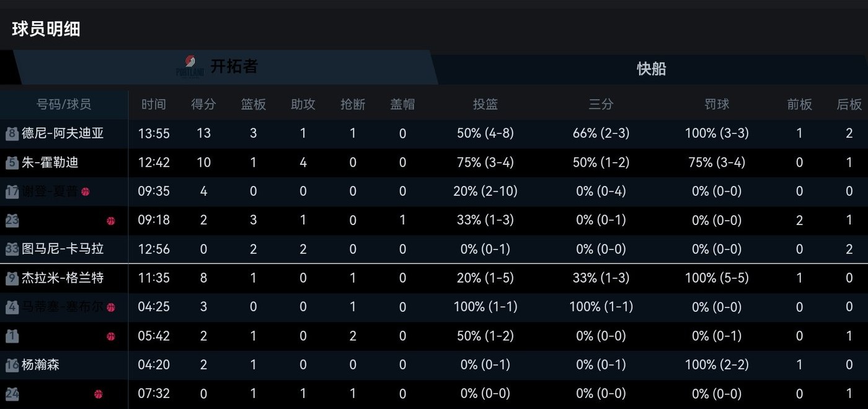Open player 朱-霍勒迪's details

coord(50,162)
